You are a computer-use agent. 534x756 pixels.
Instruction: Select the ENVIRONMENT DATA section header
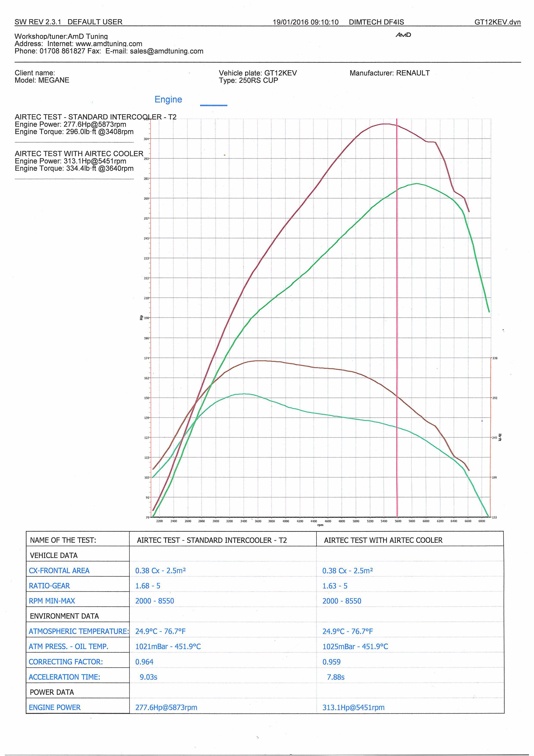pyautogui.click(x=64, y=616)
